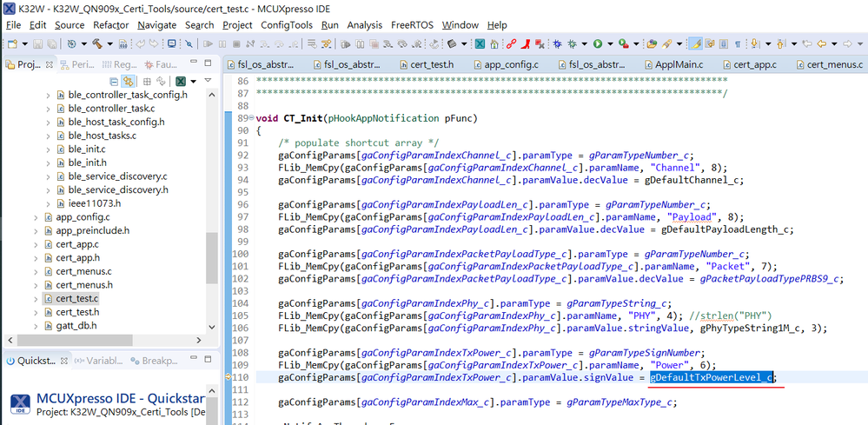Image resolution: width=868 pixels, height=425 pixels.
Task: Open the ConfigTools menu
Action: pyautogui.click(x=287, y=25)
